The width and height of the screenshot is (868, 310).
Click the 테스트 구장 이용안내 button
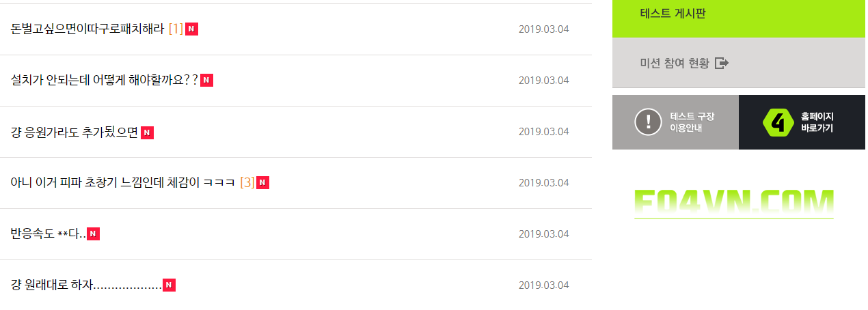click(x=675, y=122)
